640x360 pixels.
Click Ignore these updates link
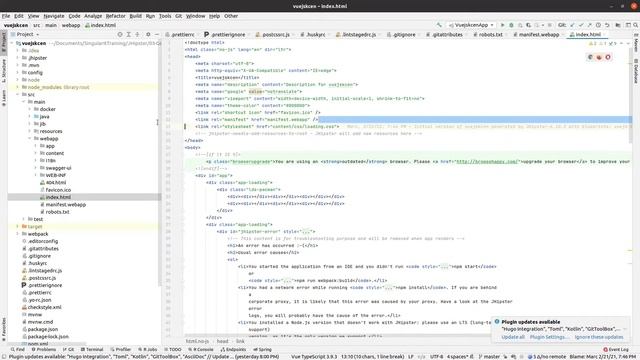tap(599, 337)
